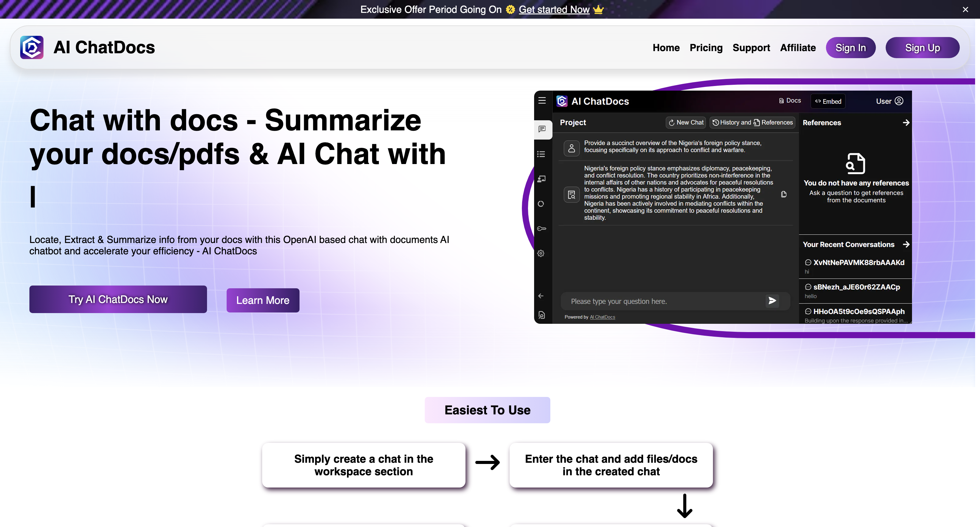Click the Project heading in chat preview
Screen dimensions: 980x527
pos(573,122)
